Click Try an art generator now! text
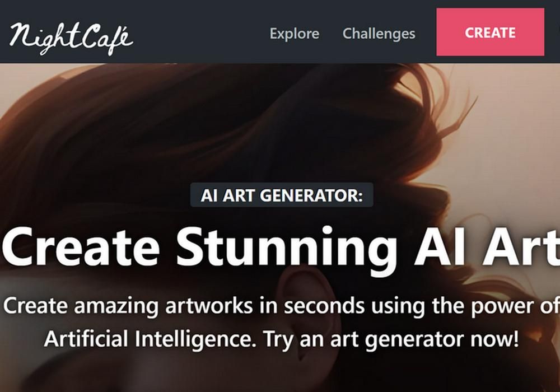The width and height of the screenshot is (560, 392). tap(391, 339)
